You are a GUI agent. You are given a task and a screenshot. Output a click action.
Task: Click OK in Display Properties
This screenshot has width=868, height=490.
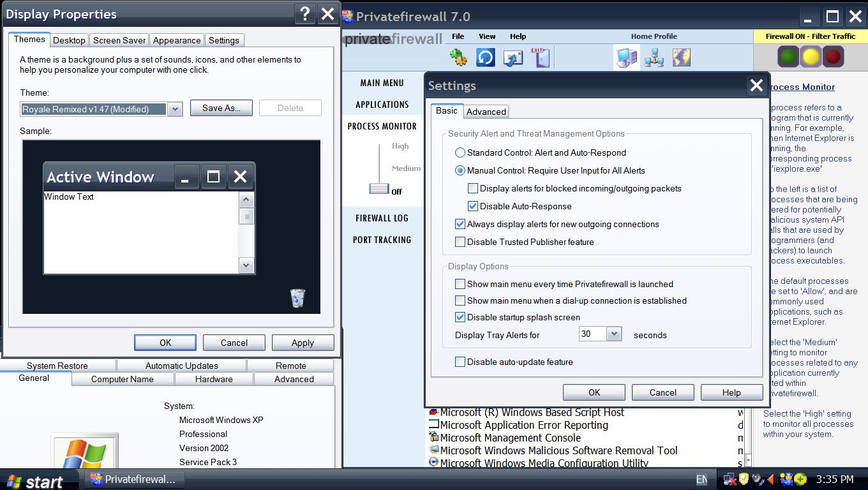pyautogui.click(x=165, y=343)
